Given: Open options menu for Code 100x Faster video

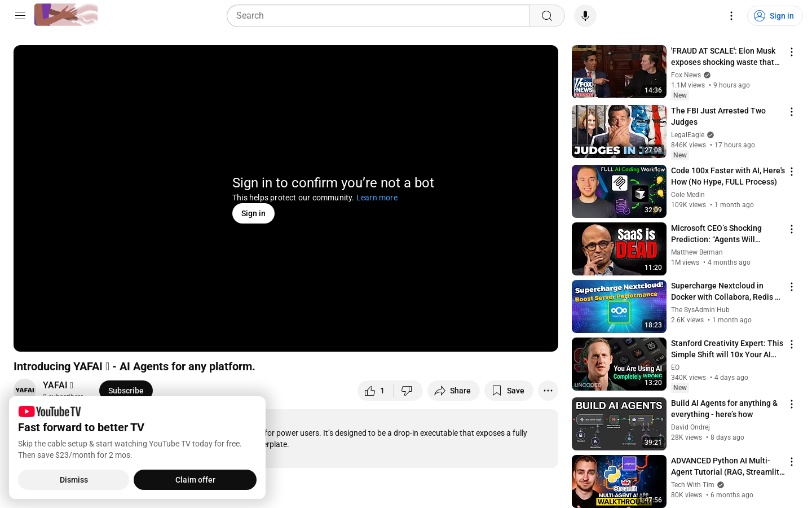Looking at the screenshot, I should pyautogui.click(x=792, y=172).
